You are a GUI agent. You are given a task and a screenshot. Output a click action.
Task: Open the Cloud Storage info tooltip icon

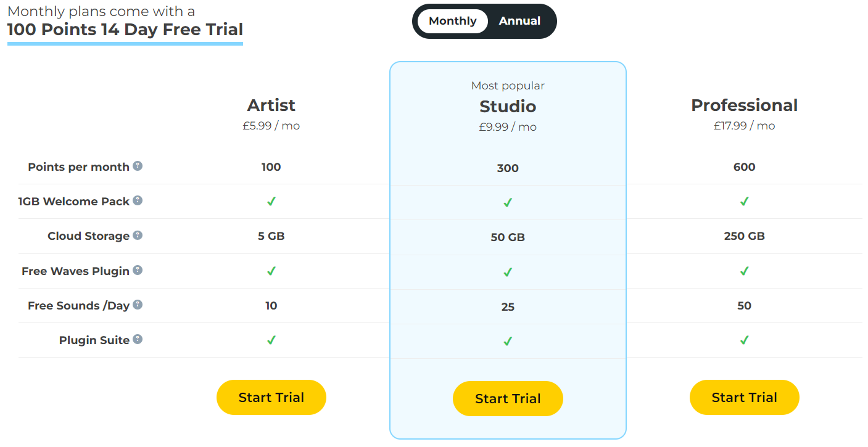click(x=138, y=235)
